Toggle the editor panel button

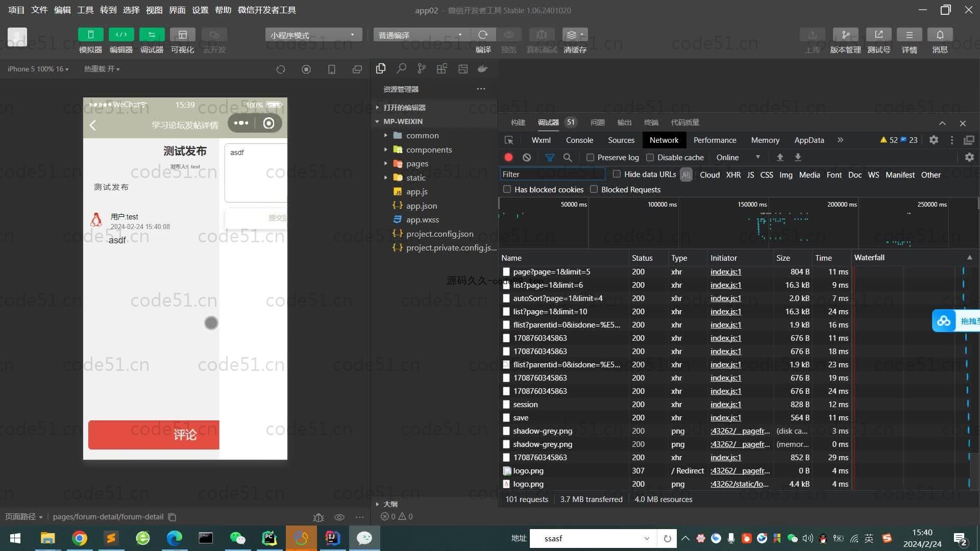121,35
